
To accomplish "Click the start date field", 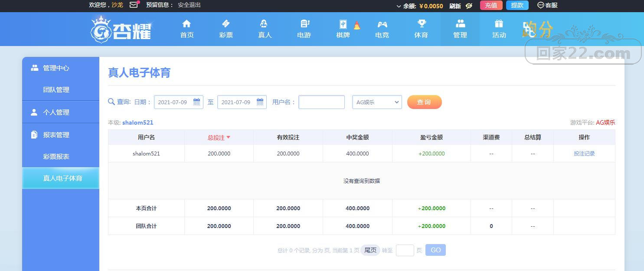I will coord(179,102).
